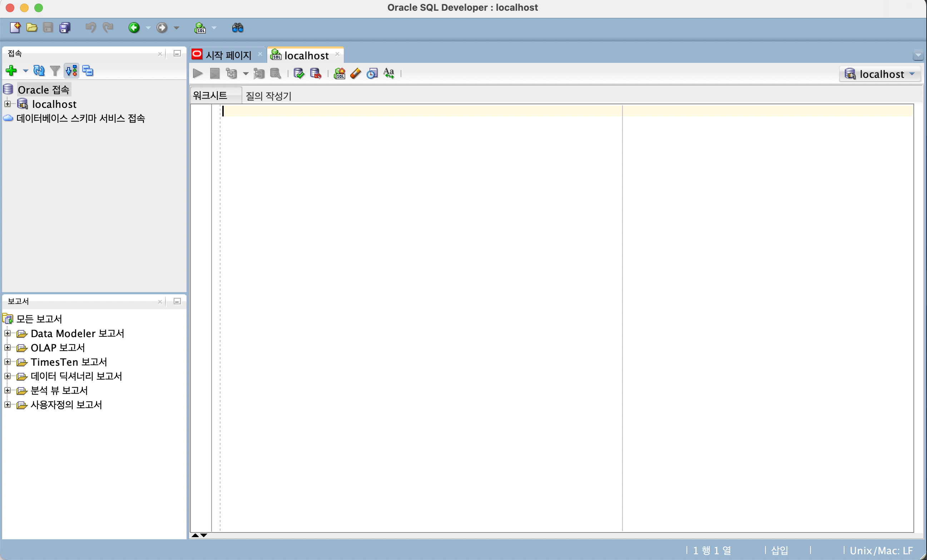This screenshot has height=560, width=927.
Task: Open the editor tab list dropdown
Action: pyautogui.click(x=918, y=55)
